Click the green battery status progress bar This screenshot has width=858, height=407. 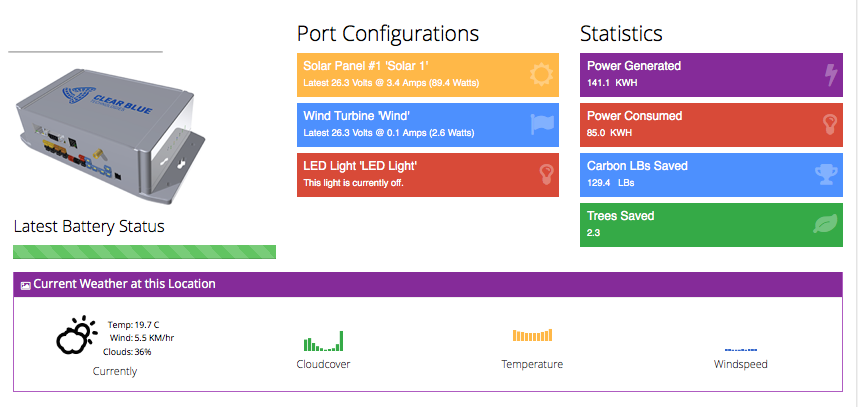(x=144, y=251)
